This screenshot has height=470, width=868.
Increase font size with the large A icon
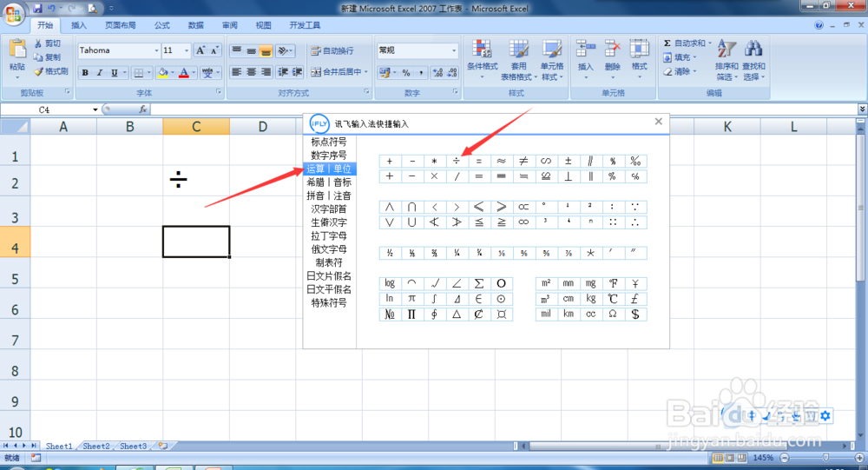201,50
